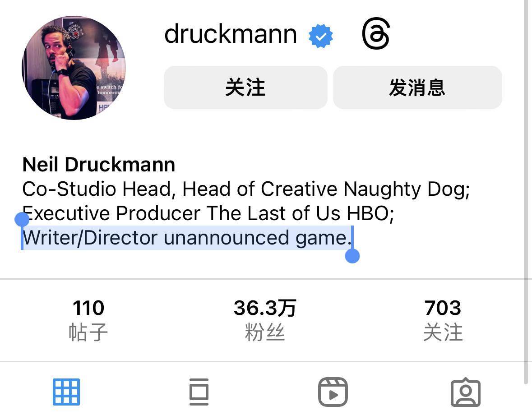Click the 发消息 message button
The image size is (532, 415).
(x=417, y=88)
